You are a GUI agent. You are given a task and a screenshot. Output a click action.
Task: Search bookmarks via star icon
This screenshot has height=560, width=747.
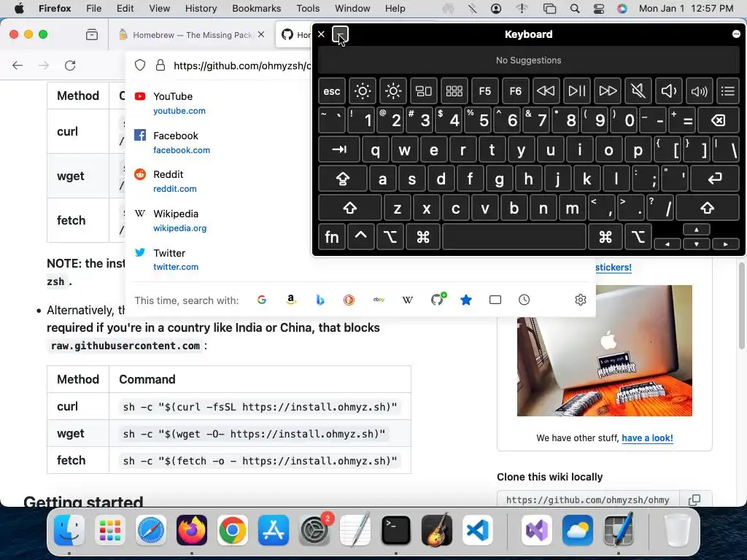[466, 300]
